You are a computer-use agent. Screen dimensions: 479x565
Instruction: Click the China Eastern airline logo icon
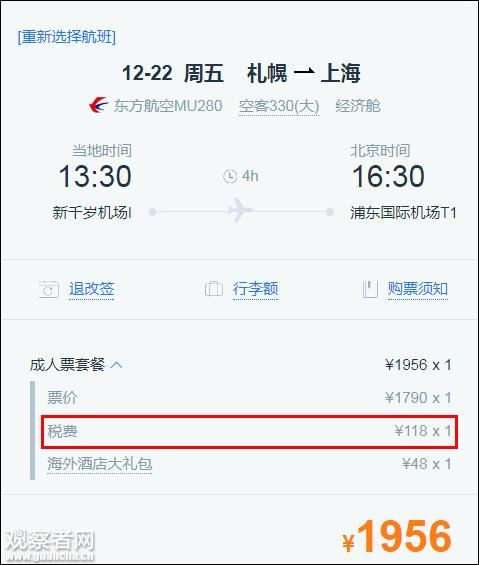98,105
